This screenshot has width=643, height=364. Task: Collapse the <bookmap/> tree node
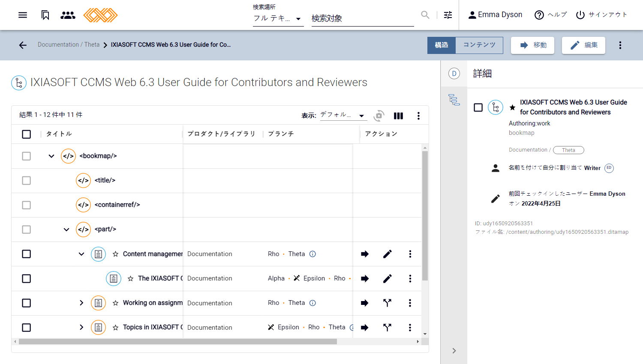51,156
